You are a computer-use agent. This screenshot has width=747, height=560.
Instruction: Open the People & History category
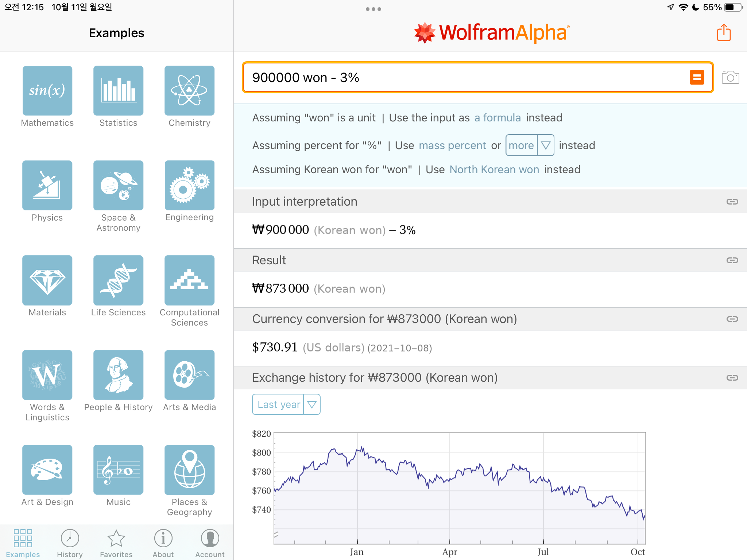118,375
